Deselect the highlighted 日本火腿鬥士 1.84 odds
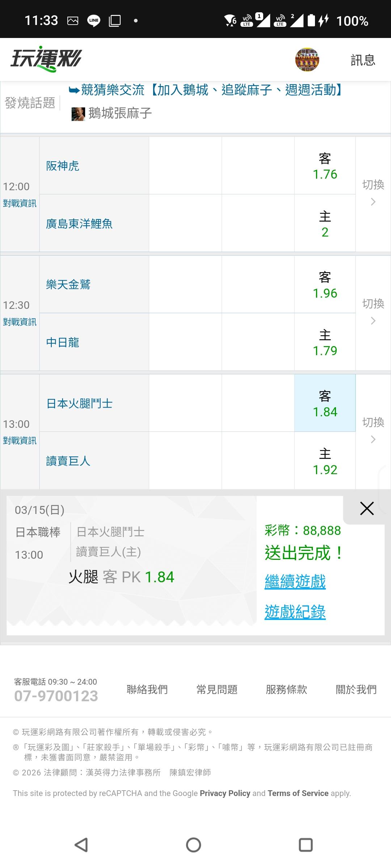Screen dimensions: 391x868 click(x=325, y=403)
